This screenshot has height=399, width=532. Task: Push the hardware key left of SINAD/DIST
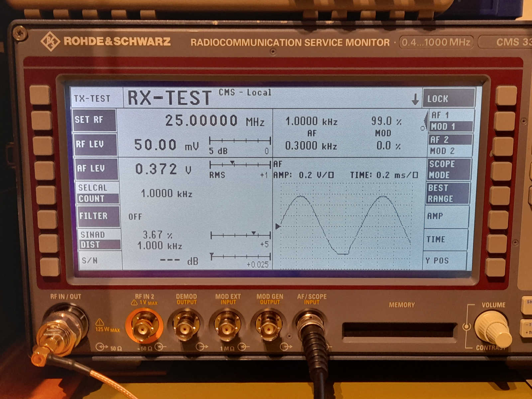click(x=49, y=243)
